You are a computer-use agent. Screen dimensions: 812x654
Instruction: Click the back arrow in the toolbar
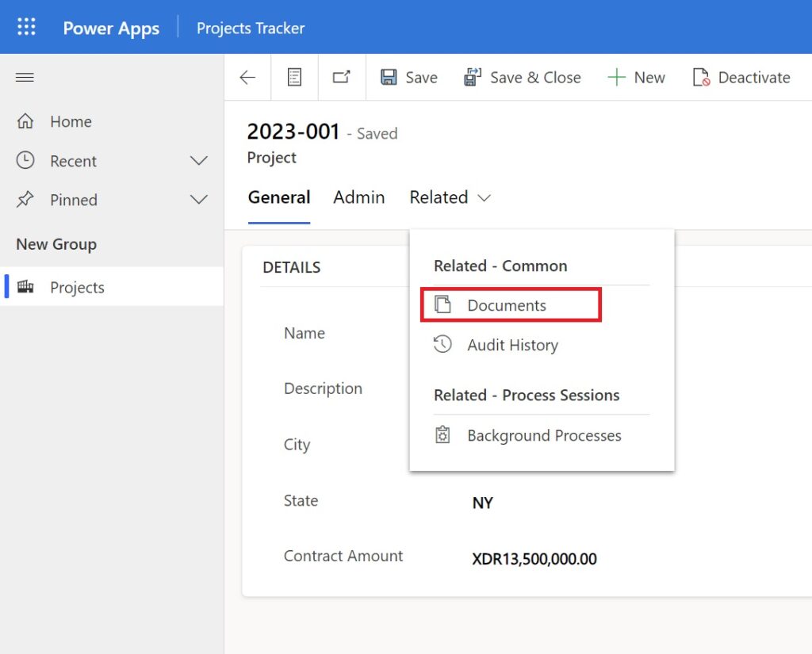(x=247, y=77)
